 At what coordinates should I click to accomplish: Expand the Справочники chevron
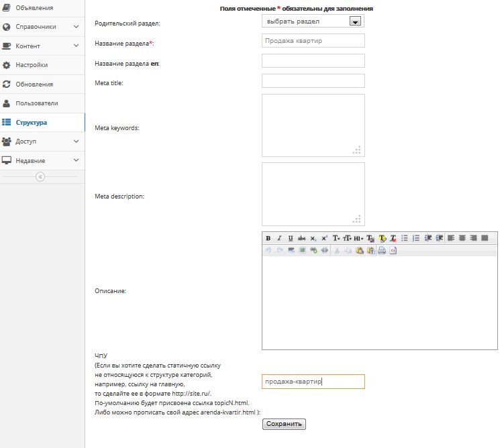coord(77,27)
